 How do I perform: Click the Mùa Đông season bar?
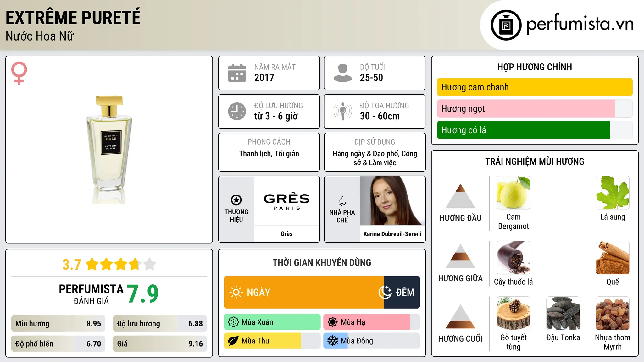coord(372,341)
